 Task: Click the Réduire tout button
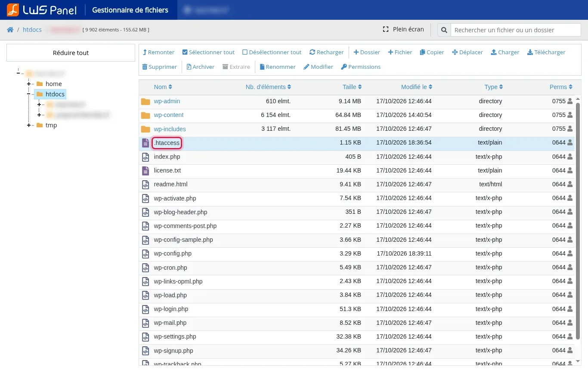click(71, 53)
